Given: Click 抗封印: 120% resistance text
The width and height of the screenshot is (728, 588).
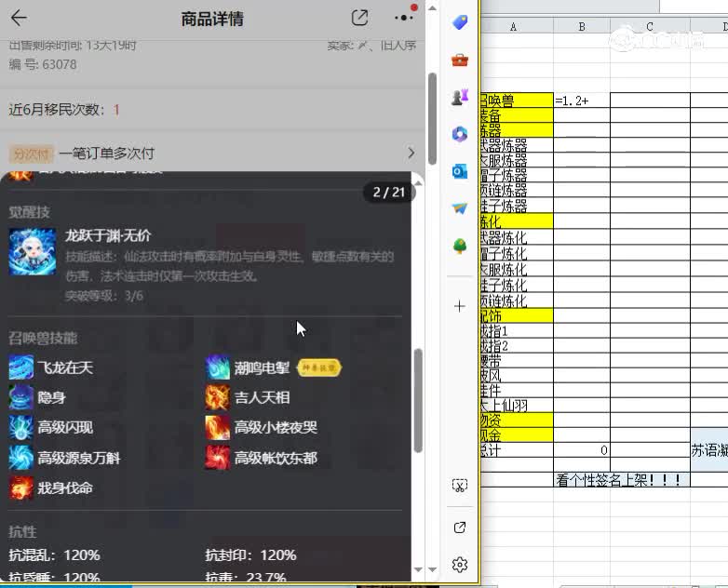Looking at the screenshot, I should (x=250, y=555).
